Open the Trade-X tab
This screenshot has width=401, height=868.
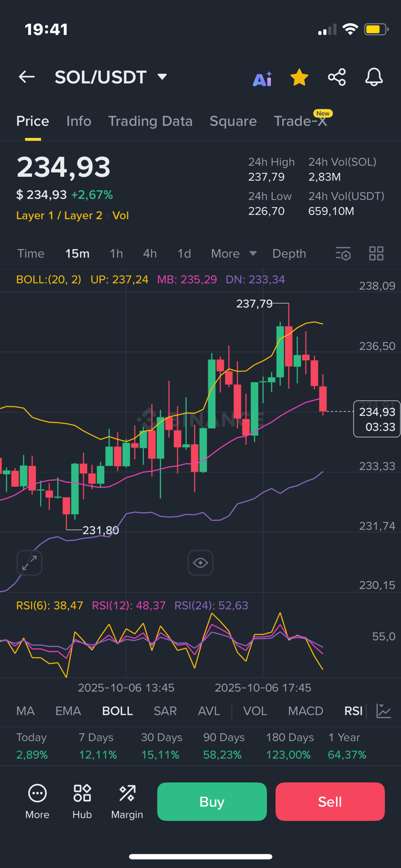[x=301, y=121]
